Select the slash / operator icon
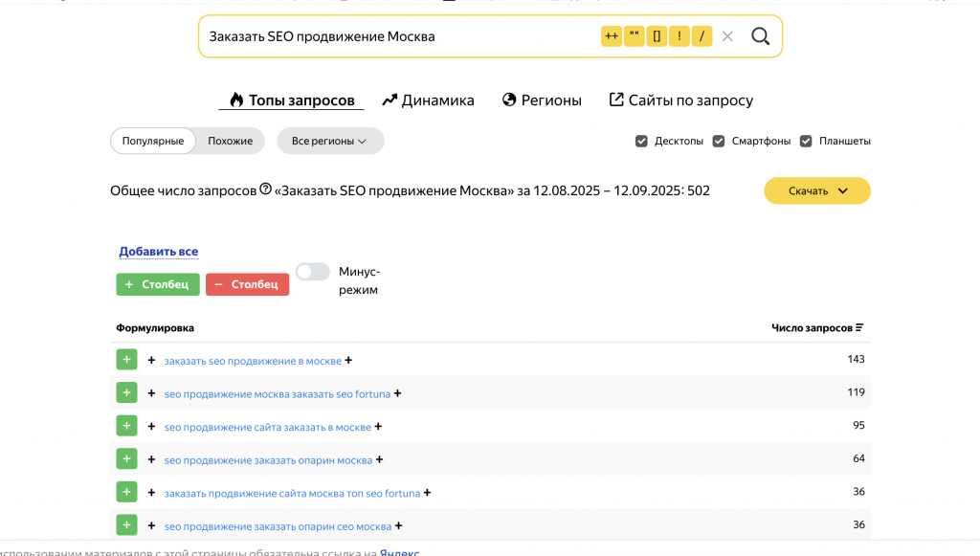Screen dimensions: 980x556 702,35
